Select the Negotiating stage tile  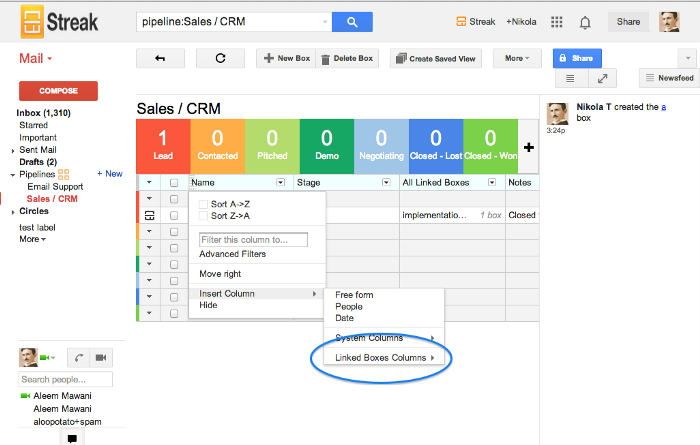(x=381, y=146)
